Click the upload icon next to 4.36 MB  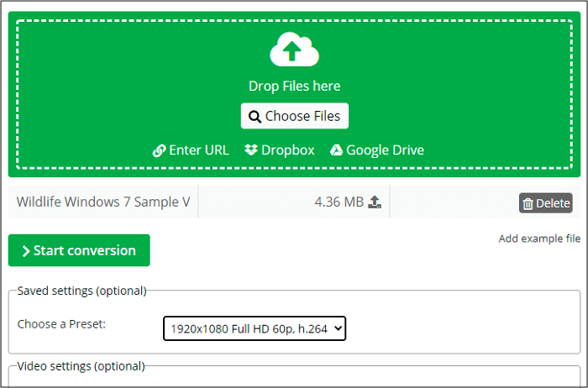(375, 202)
